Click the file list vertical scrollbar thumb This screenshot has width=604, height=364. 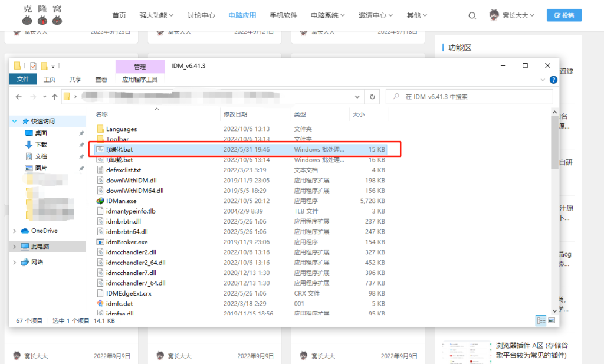point(554,143)
